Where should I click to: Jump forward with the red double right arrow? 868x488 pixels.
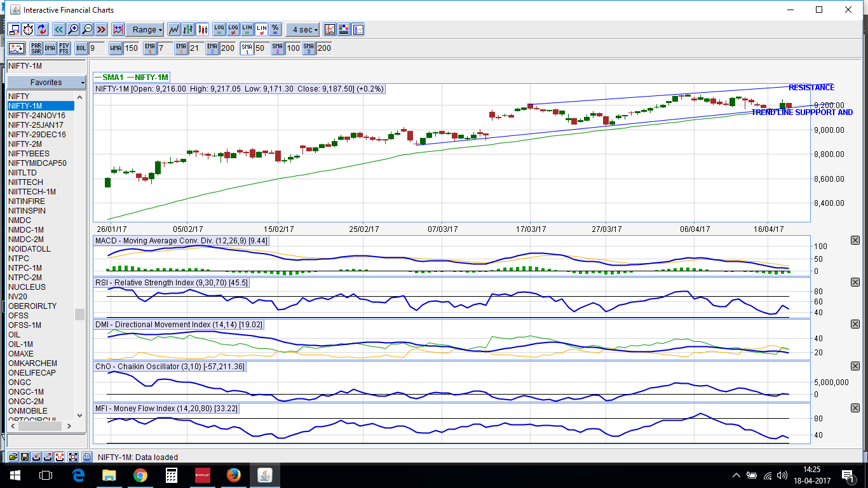click(101, 29)
